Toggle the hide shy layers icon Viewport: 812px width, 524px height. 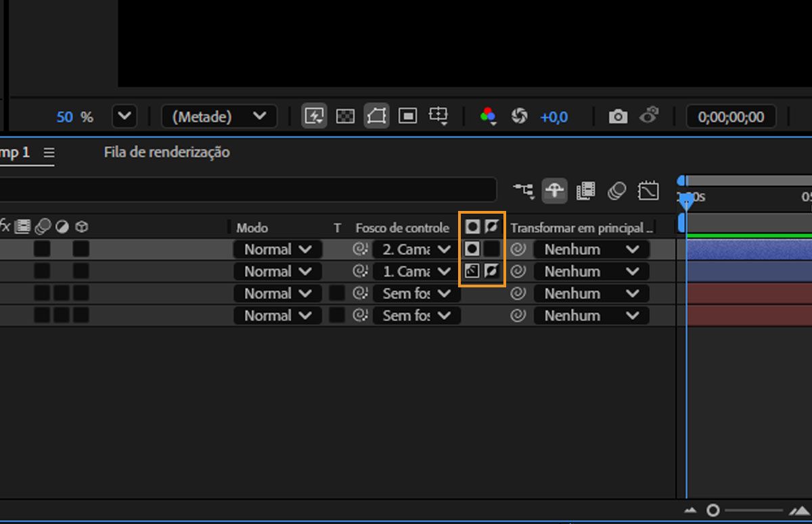(x=554, y=191)
